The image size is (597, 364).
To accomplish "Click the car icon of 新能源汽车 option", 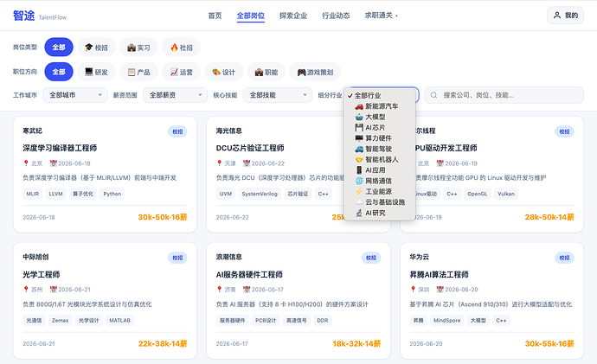I will (x=359, y=106).
